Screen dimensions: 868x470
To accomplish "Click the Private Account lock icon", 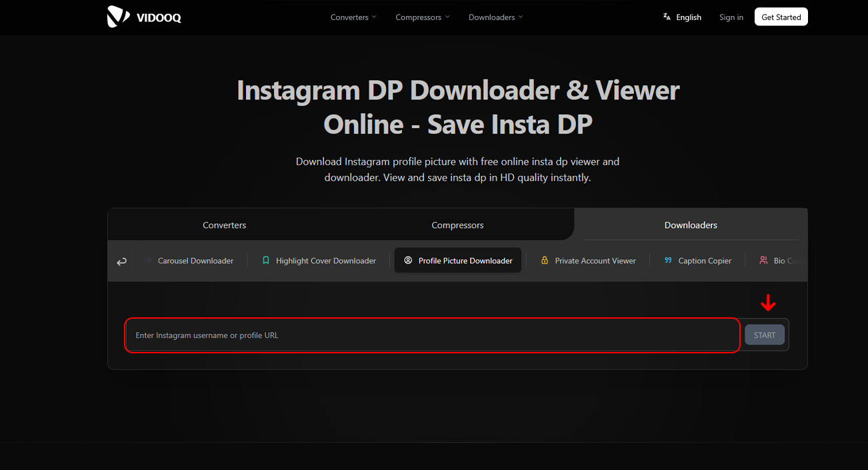I will pos(545,261).
